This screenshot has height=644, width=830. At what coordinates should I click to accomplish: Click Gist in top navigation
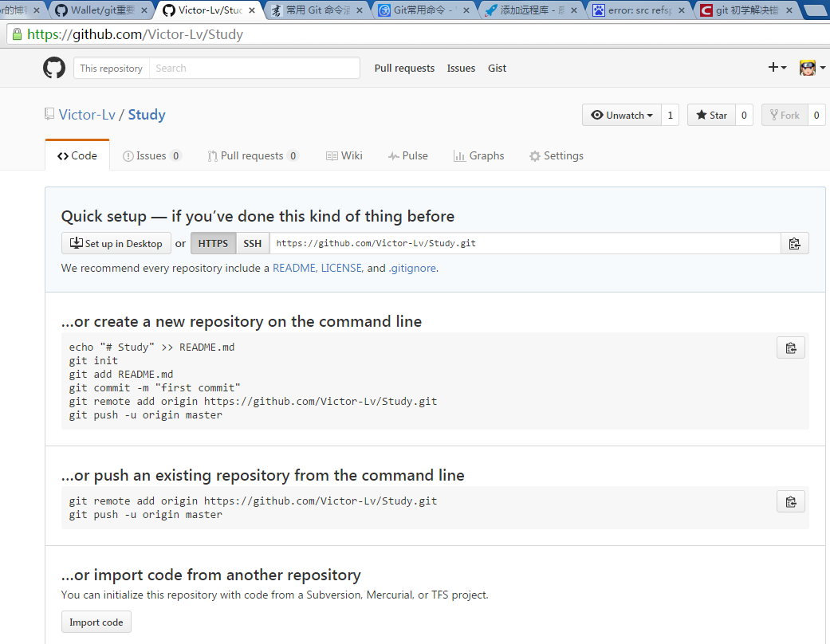(497, 69)
